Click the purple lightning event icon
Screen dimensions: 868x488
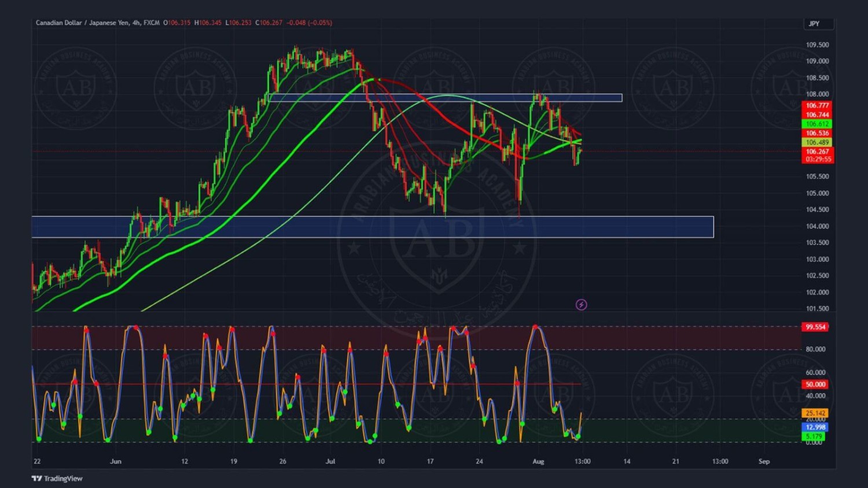(581, 305)
